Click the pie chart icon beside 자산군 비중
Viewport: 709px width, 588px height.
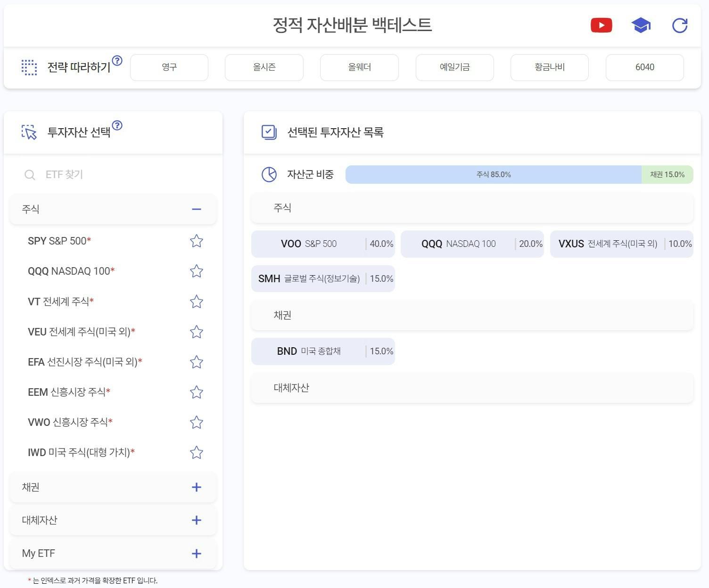pyautogui.click(x=269, y=174)
